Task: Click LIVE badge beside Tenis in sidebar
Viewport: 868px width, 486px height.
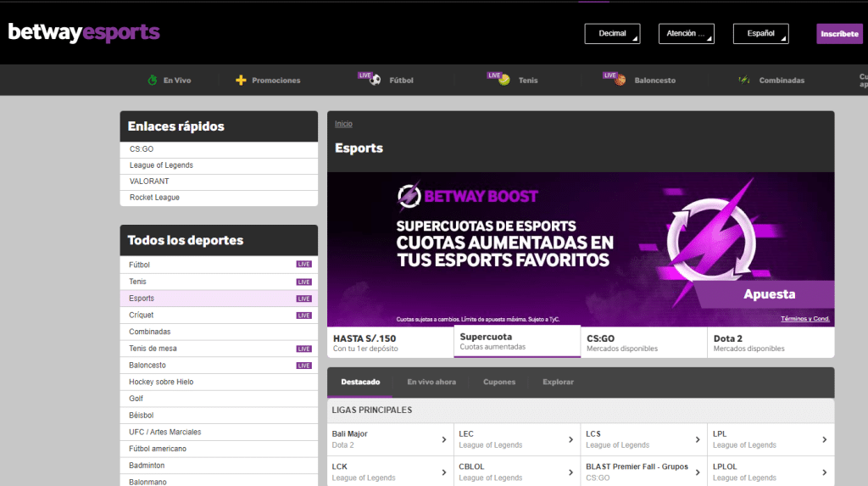Action: (304, 282)
